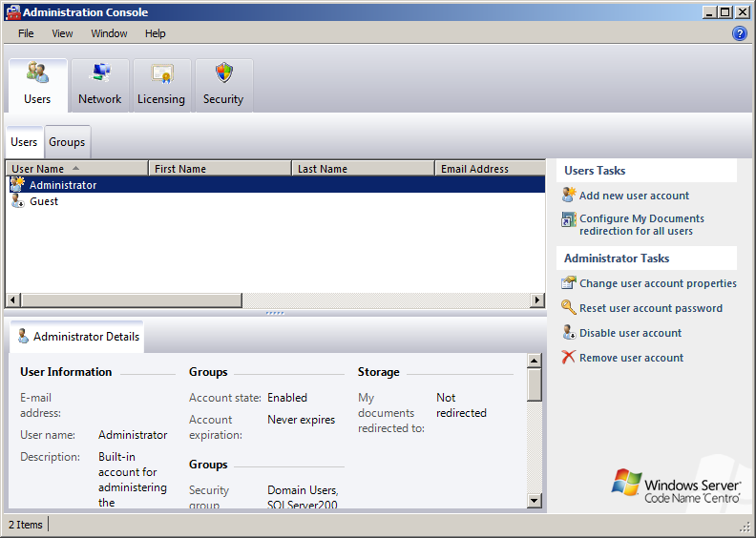Viewport: 756px width, 538px height.
Task: Click the Enabled account state value
Action: click(x=287, y=398)
